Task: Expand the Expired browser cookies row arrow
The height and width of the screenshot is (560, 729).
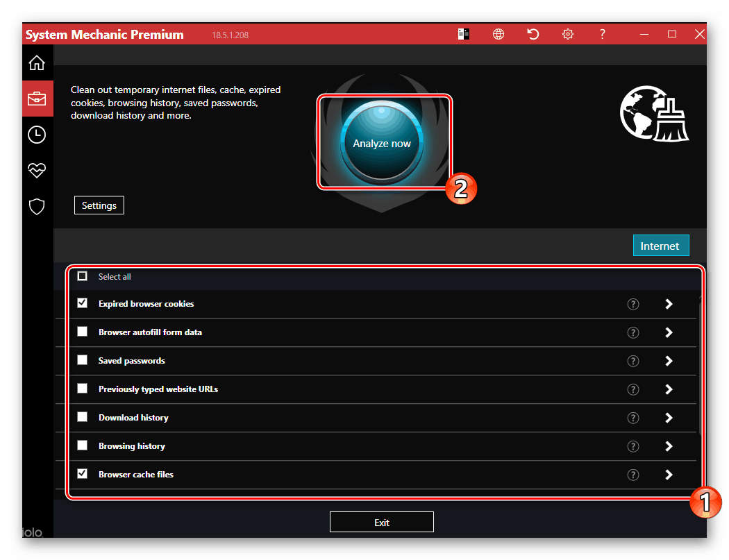Action: click(669, 304)
